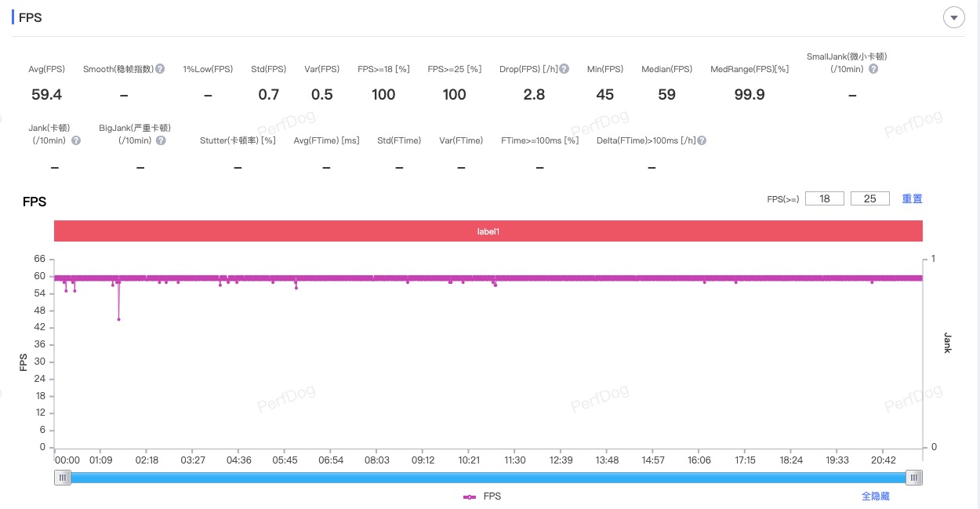
Task: Click help icon after Delta(FTime)>100ms [/h]
Action: pyautogui.click(x=702, y=140)
